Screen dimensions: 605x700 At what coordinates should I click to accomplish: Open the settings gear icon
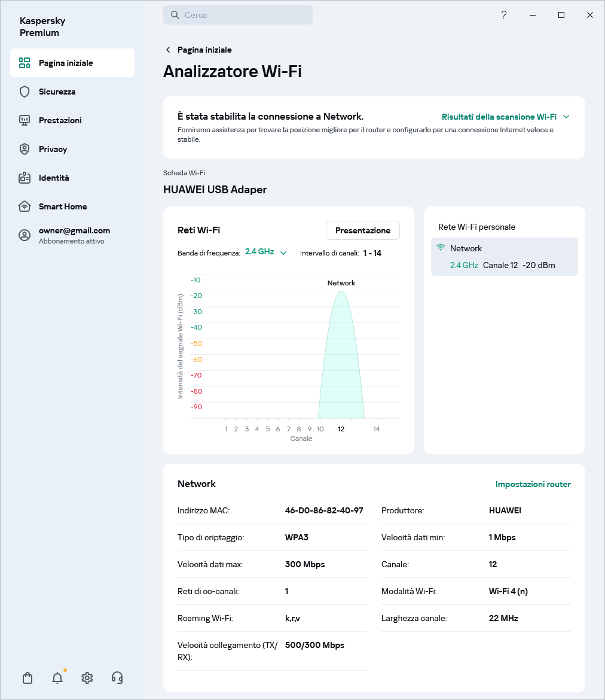tap(87, 678)
